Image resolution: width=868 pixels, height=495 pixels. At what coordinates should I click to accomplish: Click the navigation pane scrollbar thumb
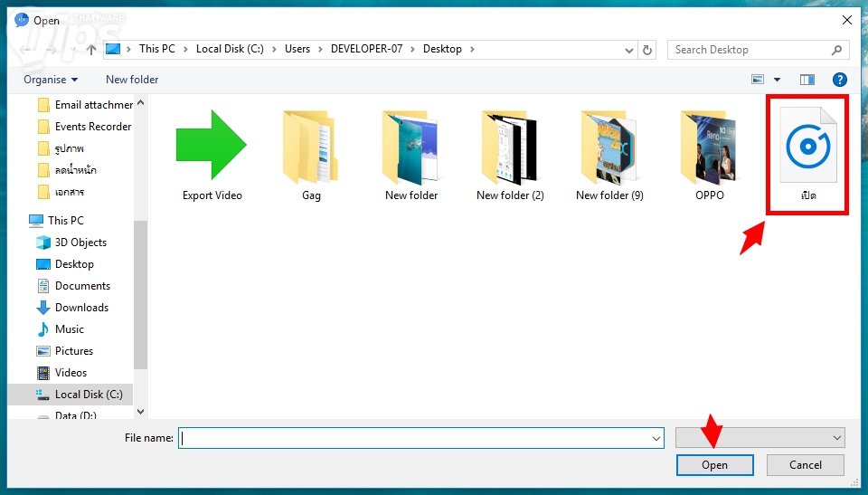pyautogui.click(x=141, y=294)
